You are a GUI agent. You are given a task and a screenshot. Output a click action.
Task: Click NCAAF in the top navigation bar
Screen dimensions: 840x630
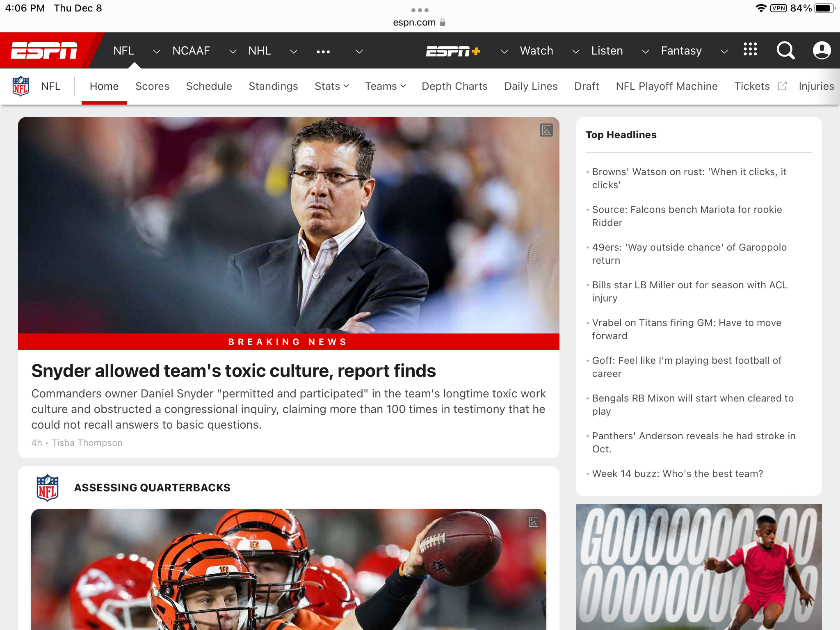pos(191,51)
